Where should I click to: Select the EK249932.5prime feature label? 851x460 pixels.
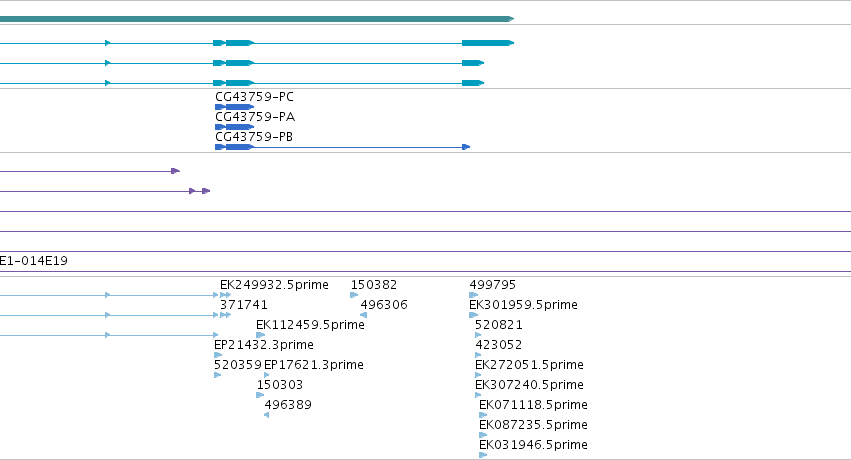(x=274, y=285)
